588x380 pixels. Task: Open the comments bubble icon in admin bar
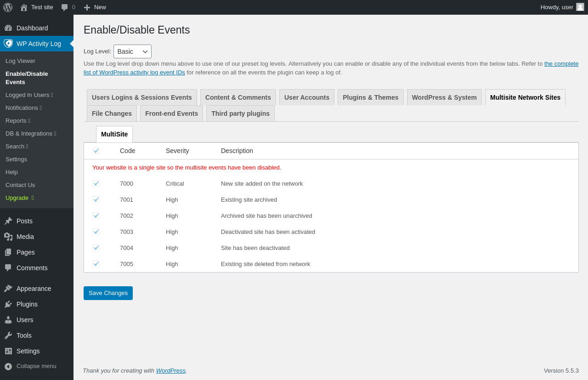(x=65, y=7)
